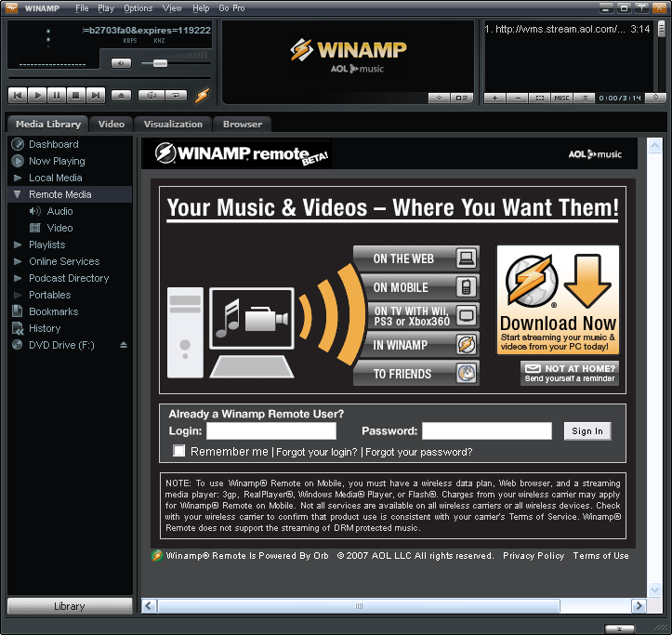Viewport: 672px width, 635px height.
Task: Open the playlist MISC options
Action: pyautogui.click(x=561, y=99)
